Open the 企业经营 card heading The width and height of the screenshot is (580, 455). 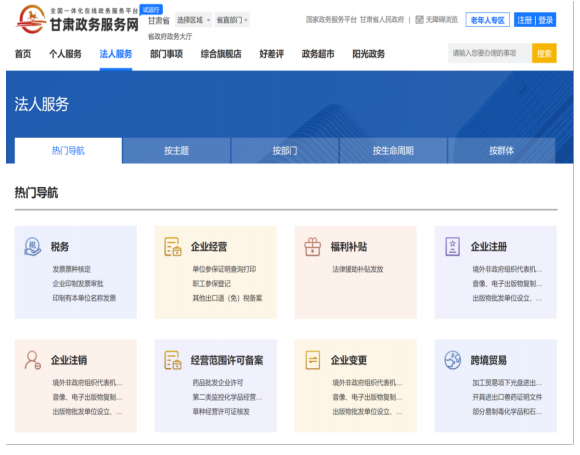(x=209, y=247)
